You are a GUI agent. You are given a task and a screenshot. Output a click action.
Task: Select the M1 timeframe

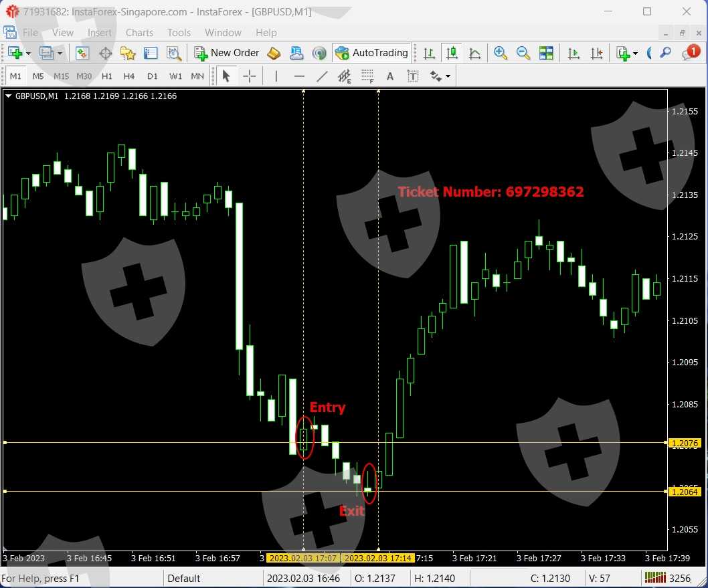click(x=15, y=76)
